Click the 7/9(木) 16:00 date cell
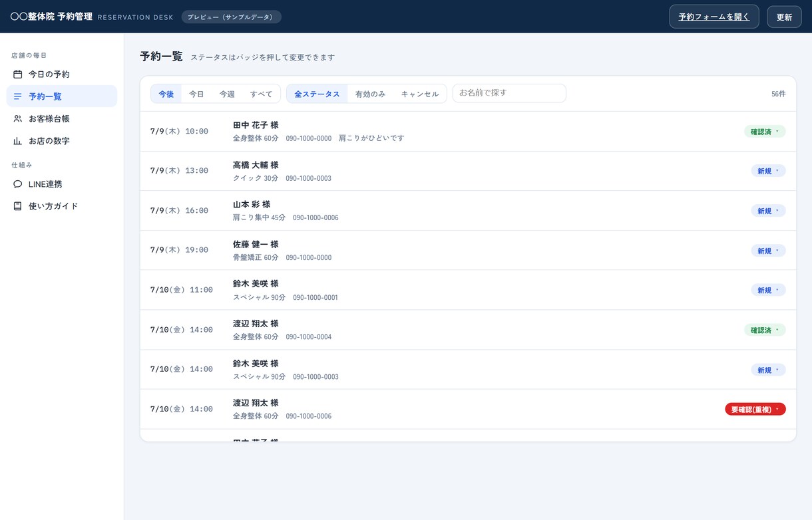 [x=179, y=211]
